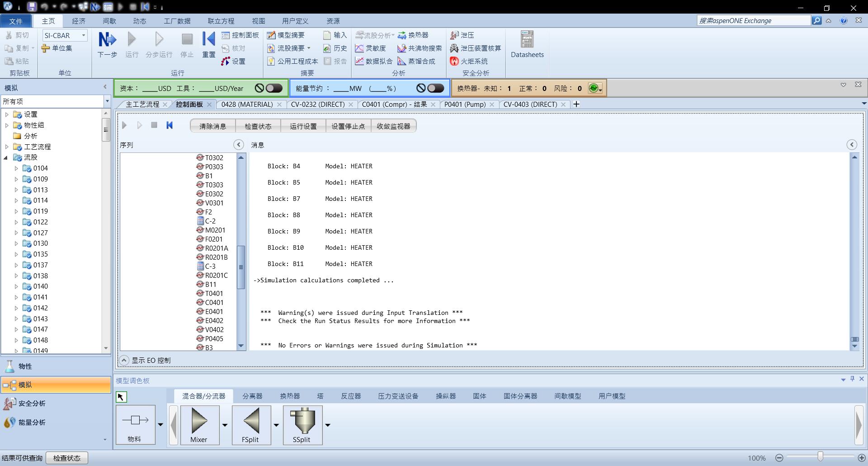This screenshot has width=868, height=466.
Task: Select 反应器 model palette tab
Action: (351, 396)
